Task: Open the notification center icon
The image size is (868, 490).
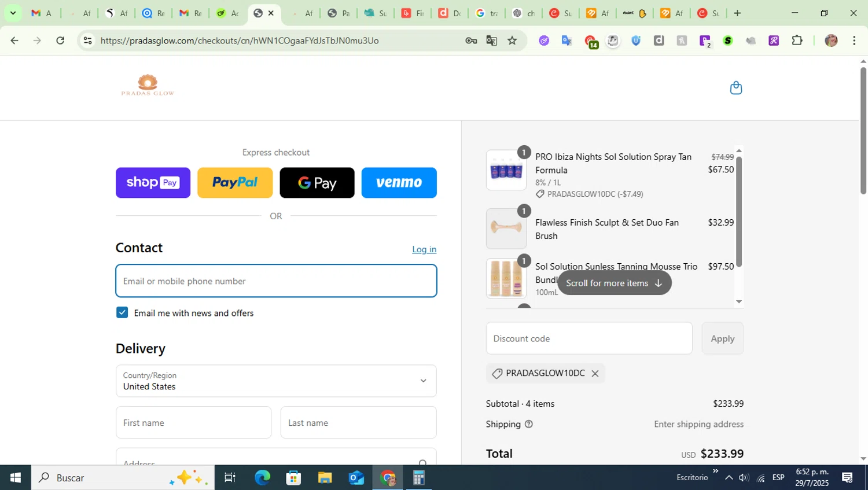Action: pos(847,478)
